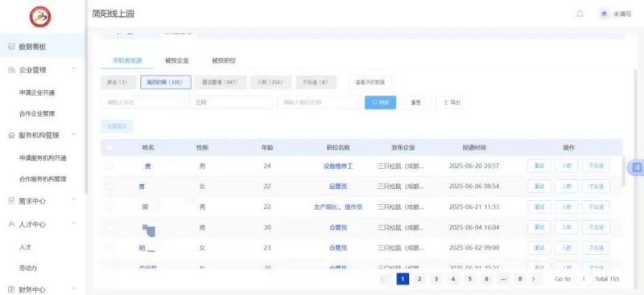644x295 pixels.
Task: Select the 简历初筛（155）status filter
Action: (166, 83)
